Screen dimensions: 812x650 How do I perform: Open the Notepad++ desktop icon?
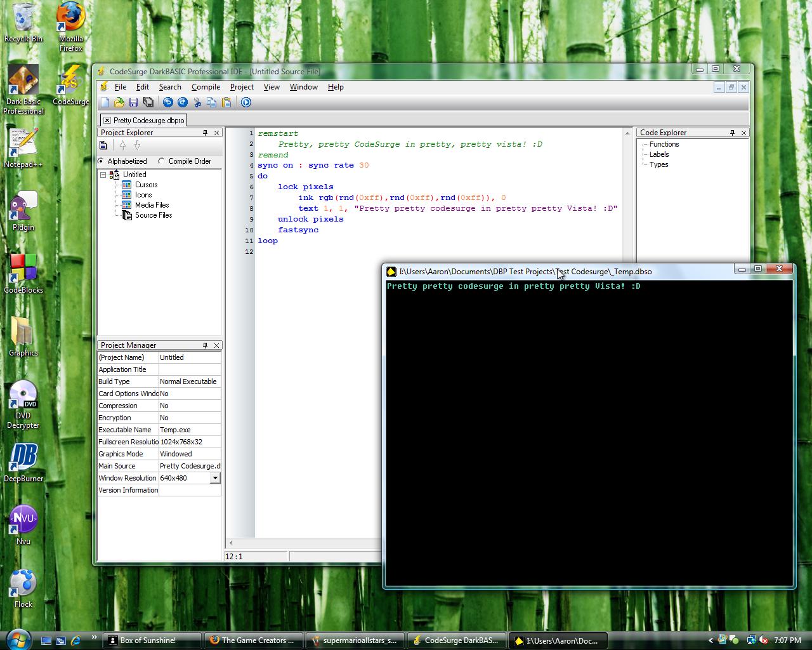pos(23,148)
